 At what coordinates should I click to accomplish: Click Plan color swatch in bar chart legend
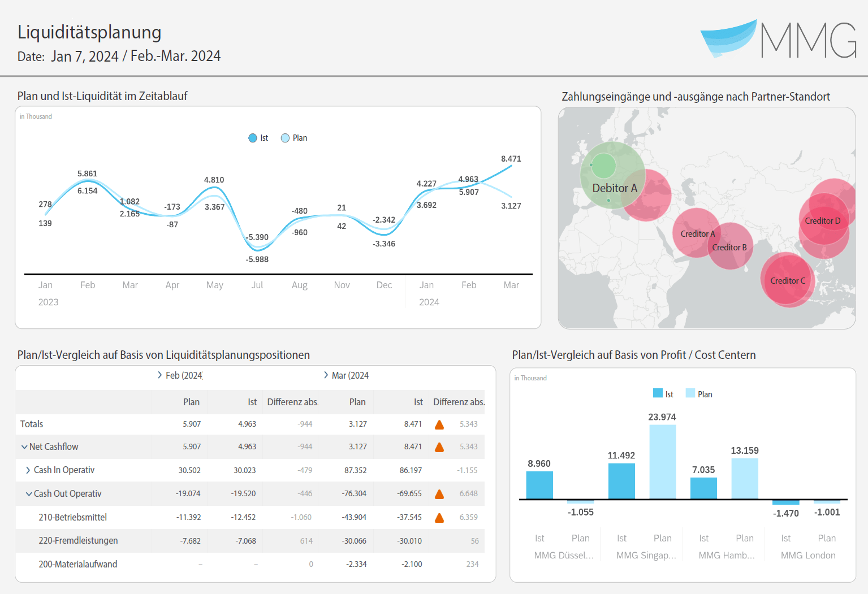(690, 393)
